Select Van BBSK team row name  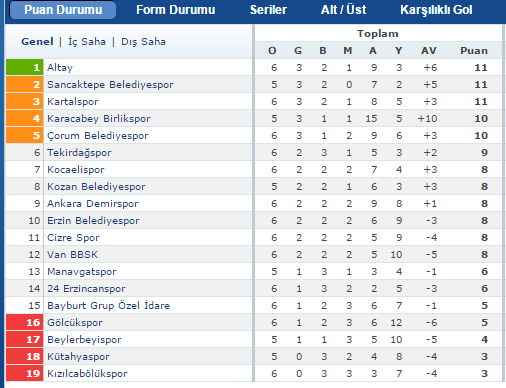72,255
